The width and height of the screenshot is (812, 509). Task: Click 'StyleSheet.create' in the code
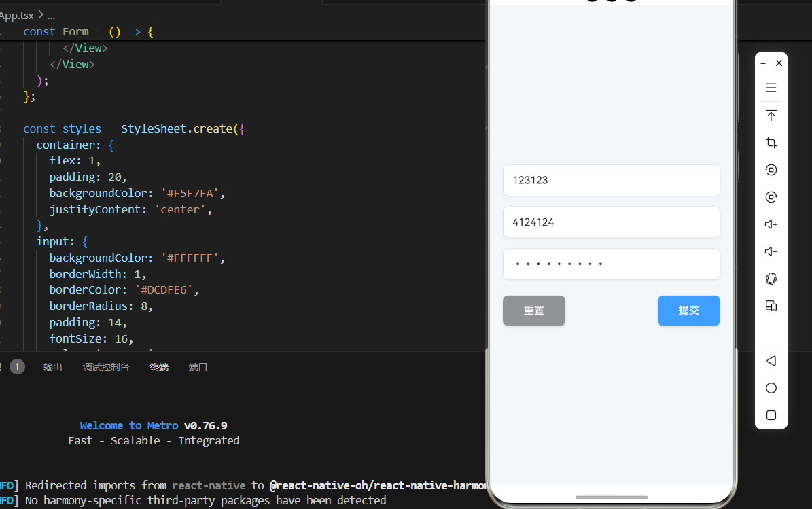[177, 128]
